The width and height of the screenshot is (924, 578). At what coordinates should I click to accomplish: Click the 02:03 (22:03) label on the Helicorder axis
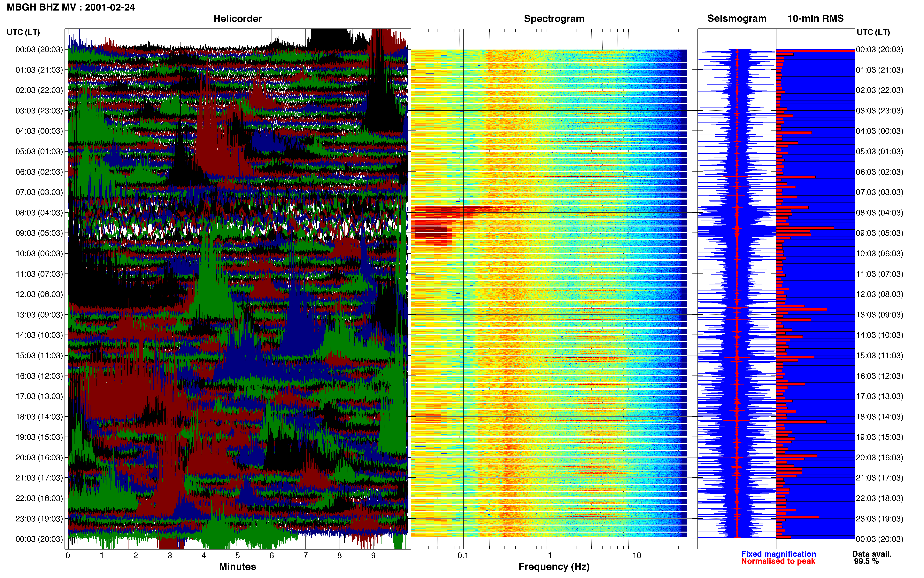click(x=39, y=90)
